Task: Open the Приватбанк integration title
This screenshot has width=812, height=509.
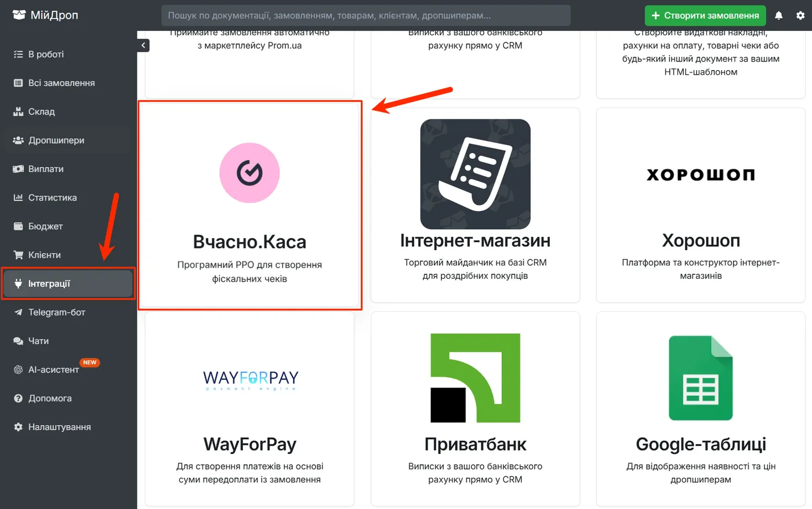Action: (476, 444)
